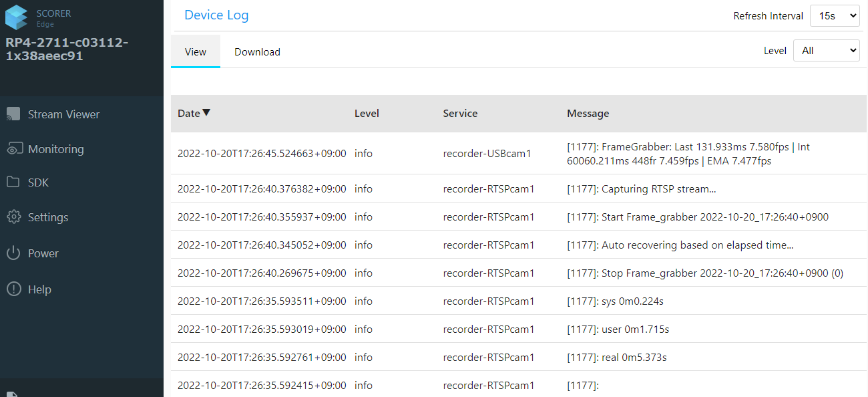
Task: Click the Power icon in sidebar
Action: (x=13, y=253)
